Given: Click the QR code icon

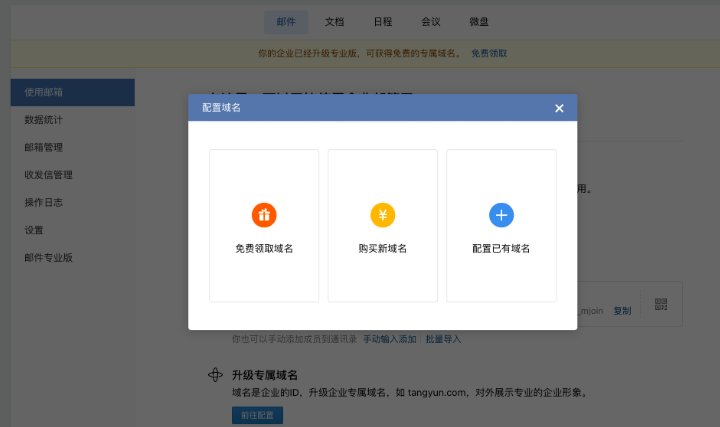Looking at the screenshot, I should 661,304.
